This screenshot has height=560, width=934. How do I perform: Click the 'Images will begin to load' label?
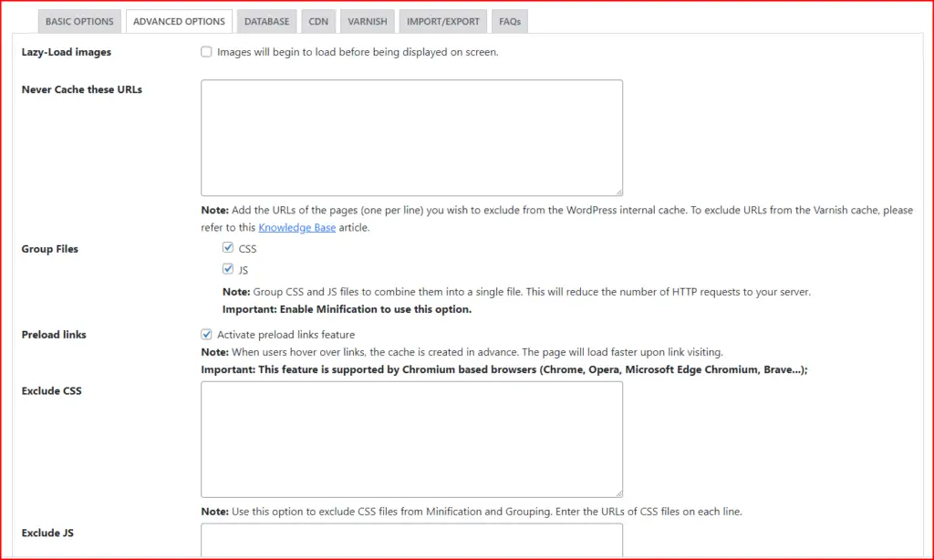point(358,52)
